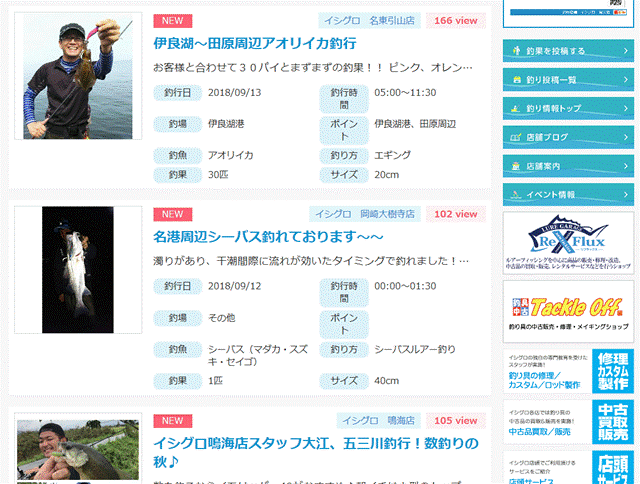Open the squid catch photo thumbnail
This screenshot has width=640, height=484.
point(78,76)
